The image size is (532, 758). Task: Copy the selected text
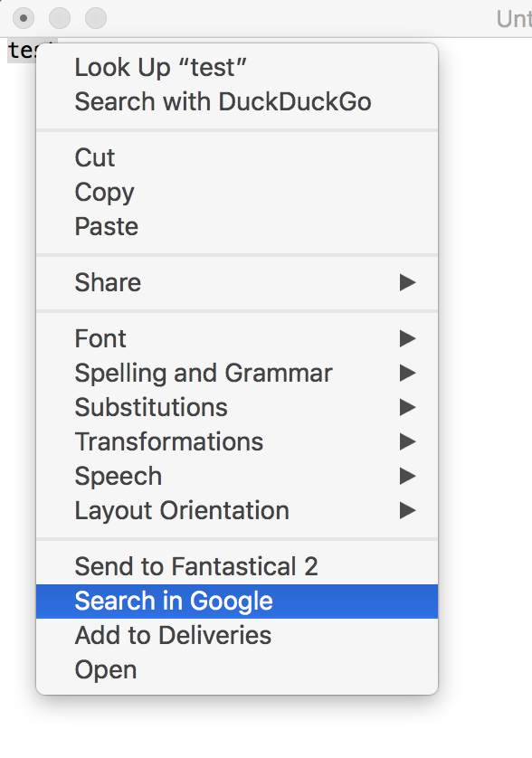(x=237, y=193)
